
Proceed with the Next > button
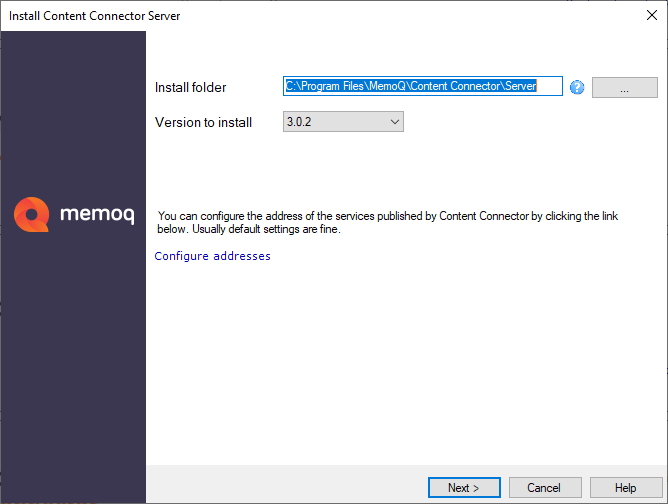(464, 487)
